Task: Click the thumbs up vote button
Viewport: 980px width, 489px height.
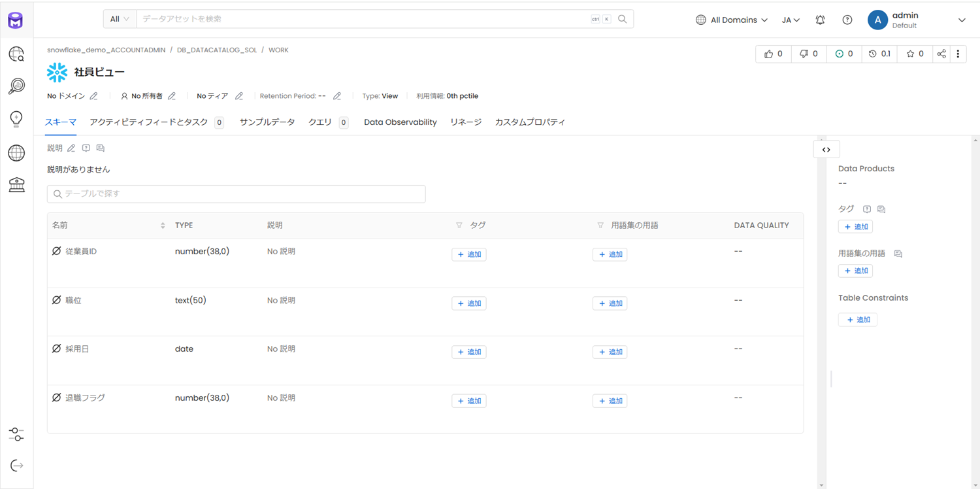Action: (x=773, y=54)
